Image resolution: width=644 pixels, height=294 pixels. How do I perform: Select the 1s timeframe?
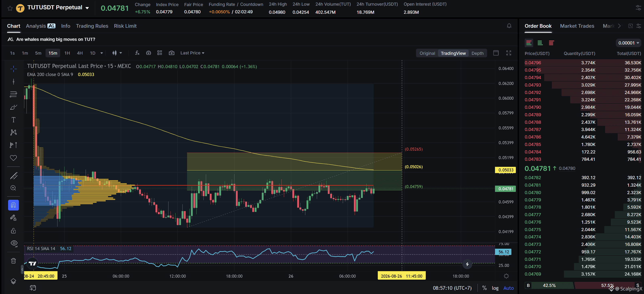coord(12,53)
